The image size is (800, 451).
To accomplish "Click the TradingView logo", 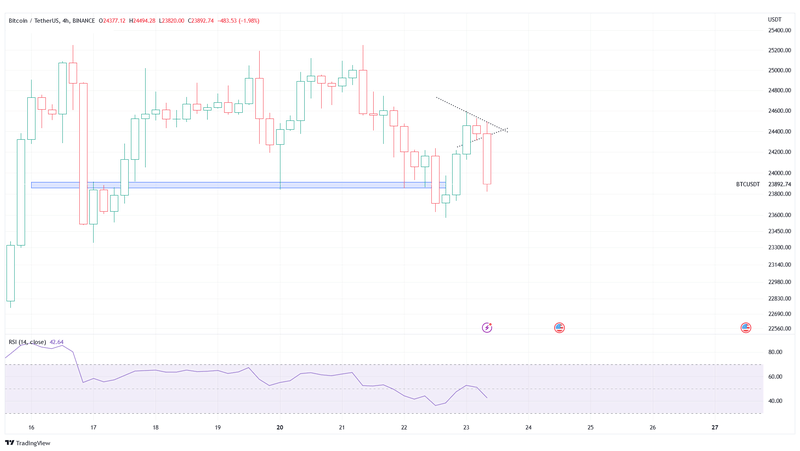I will 28,443.
